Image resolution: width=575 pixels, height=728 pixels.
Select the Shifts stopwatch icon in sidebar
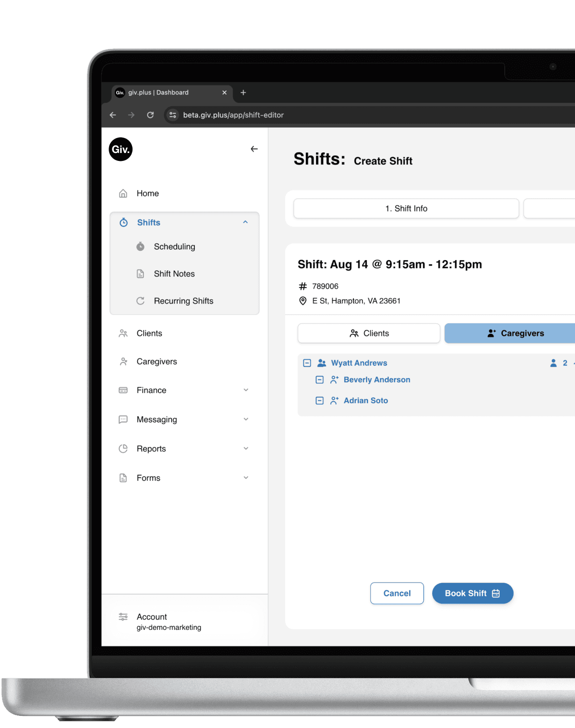click(x=124, y=222)
